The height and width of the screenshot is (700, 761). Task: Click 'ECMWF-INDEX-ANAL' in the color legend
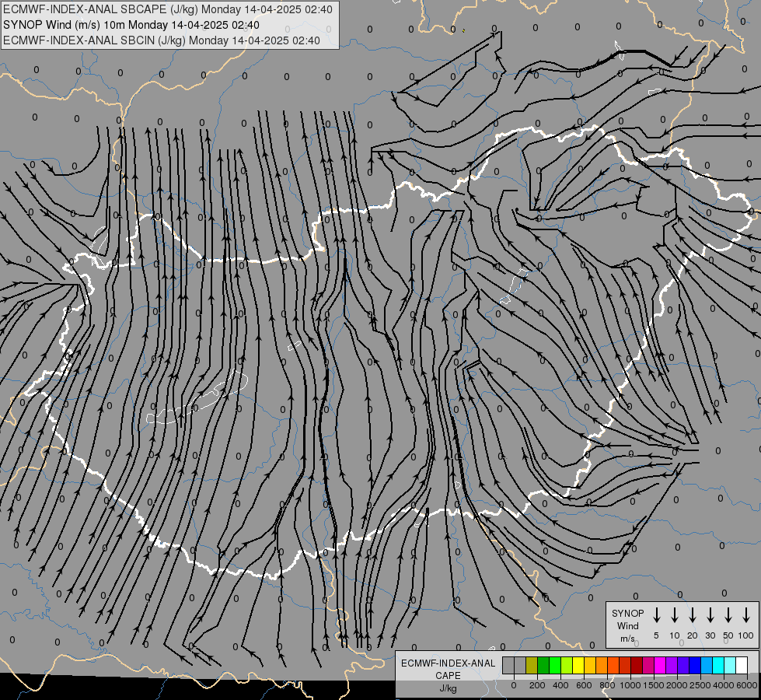pos(448,663)
